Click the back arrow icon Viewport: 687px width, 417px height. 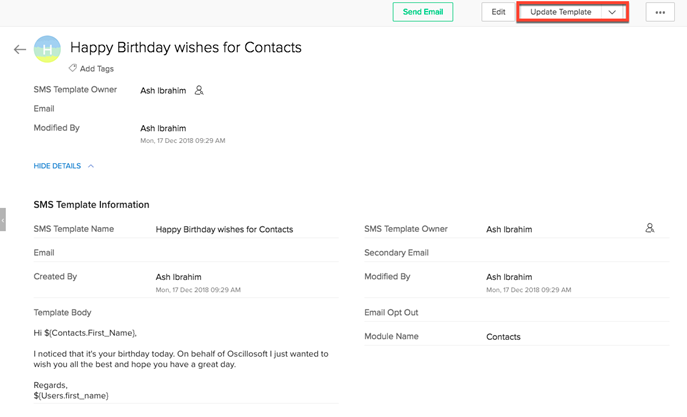20,49
